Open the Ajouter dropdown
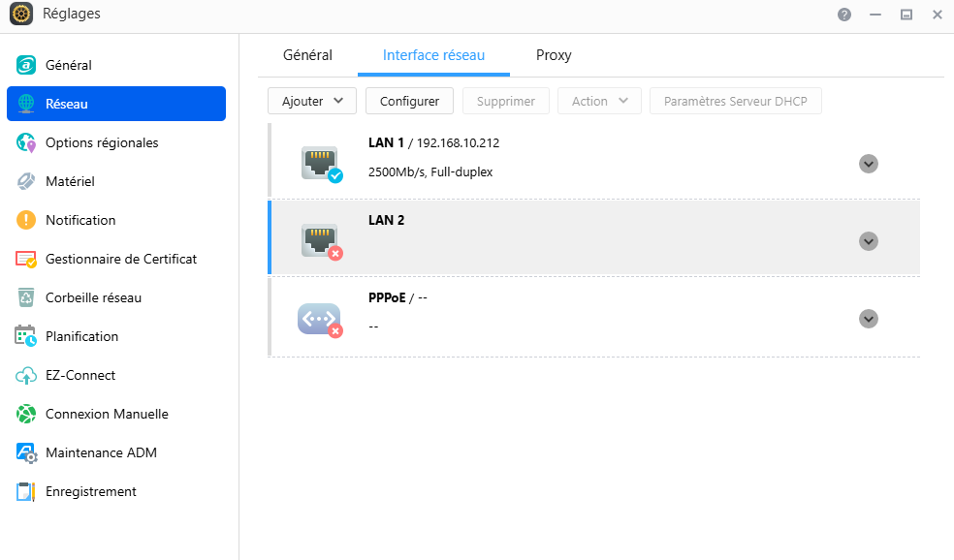Image resolution: width=954 pixels, height=560 pixels. pyautogui.click(x=312, y=101)
